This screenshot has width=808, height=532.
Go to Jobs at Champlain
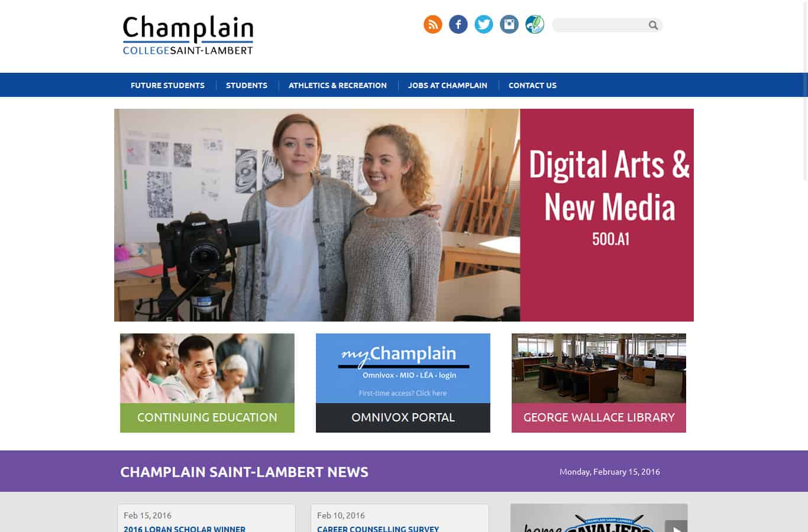click(x=448, y=85)
